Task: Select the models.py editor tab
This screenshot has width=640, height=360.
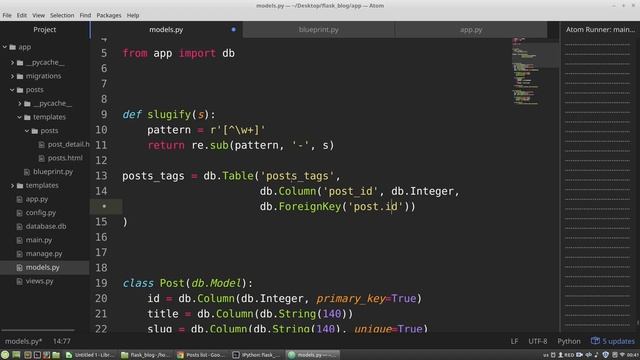Action: [x=166, y=29]
